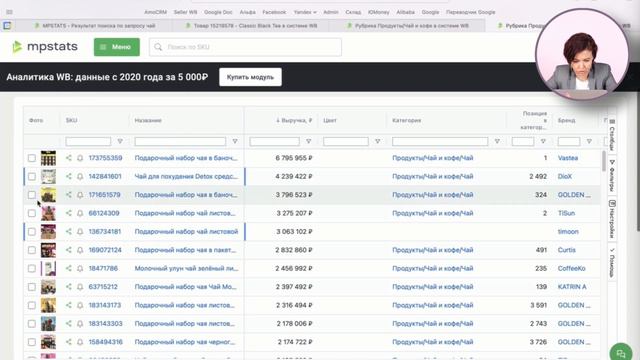Open Цвет column filter options
This screenshot has height=360, width=640.
[378, 141]
